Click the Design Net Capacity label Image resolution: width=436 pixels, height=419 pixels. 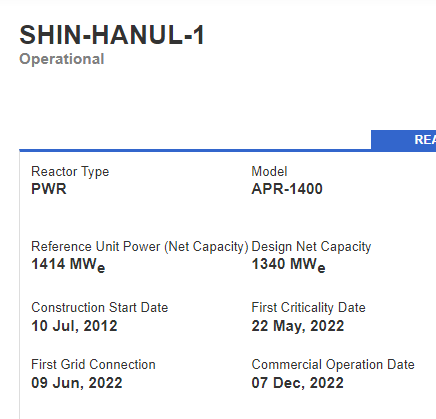point(311,247)
